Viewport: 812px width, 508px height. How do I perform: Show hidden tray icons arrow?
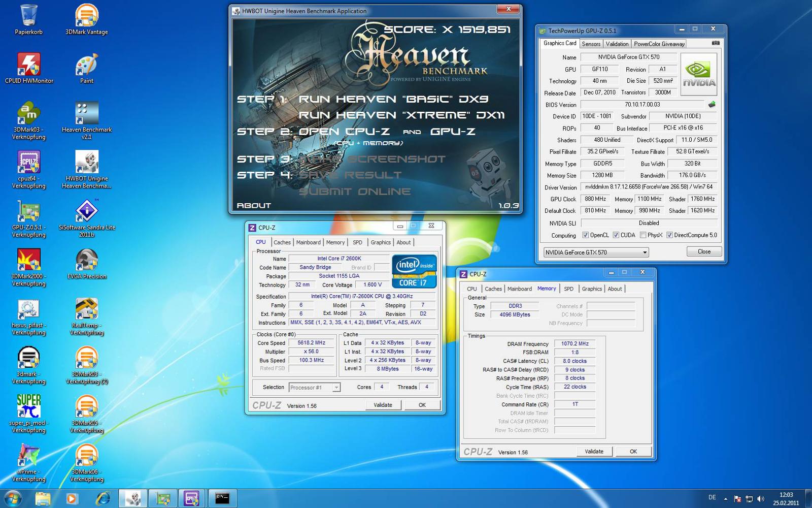pos(725,499)
